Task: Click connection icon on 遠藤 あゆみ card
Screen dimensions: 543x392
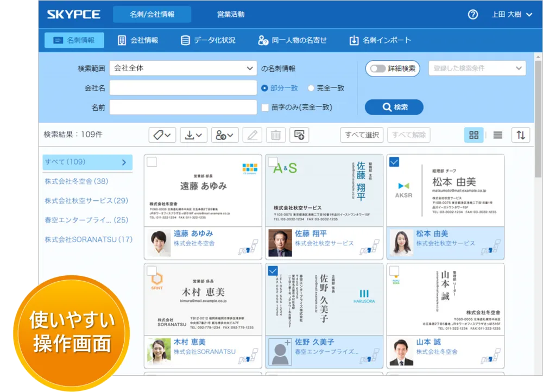Action: pyautogui.click(x=248, y=247)
